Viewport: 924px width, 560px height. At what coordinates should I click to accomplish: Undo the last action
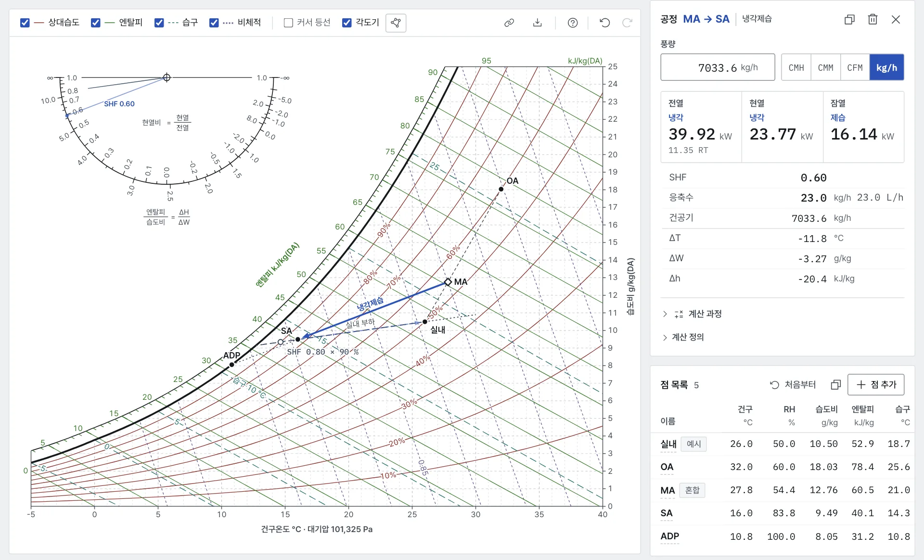[x=605, y=23]
